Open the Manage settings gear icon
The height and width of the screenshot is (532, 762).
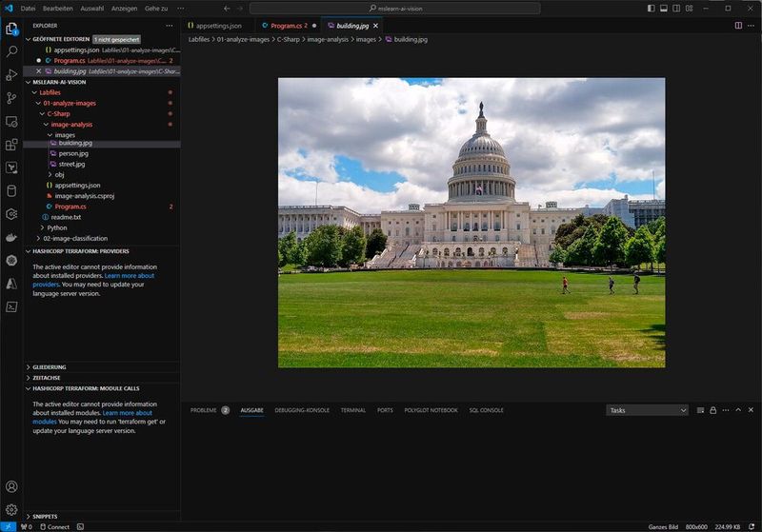click(x=11, y=509)
